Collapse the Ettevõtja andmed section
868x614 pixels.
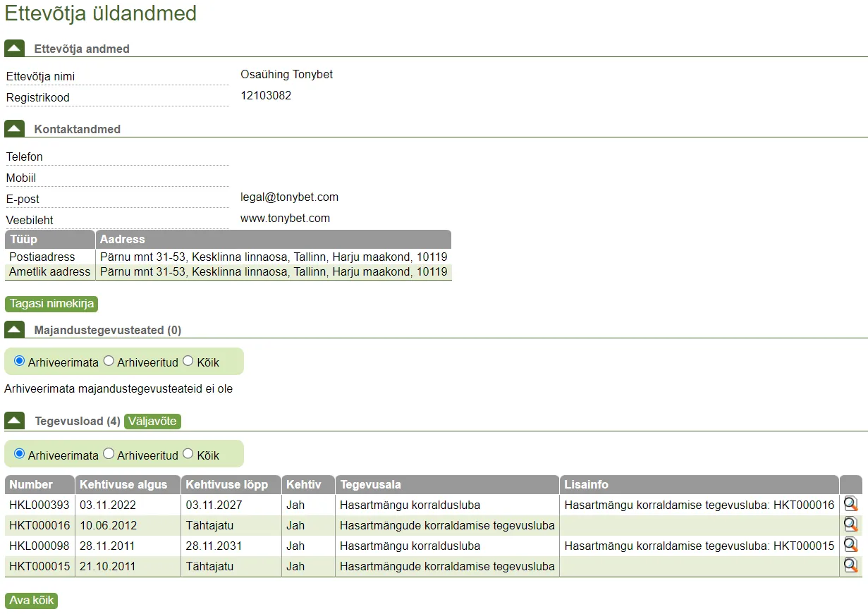tap(15, 48)
